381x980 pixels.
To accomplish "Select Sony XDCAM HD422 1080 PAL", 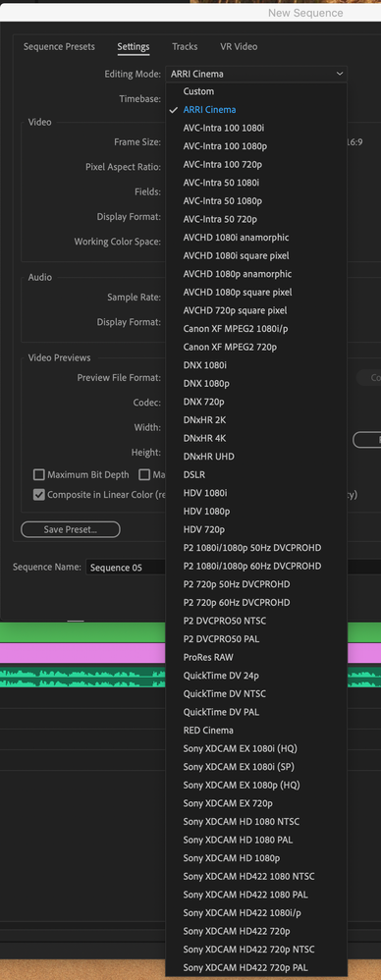I will [x=256, y=895].
